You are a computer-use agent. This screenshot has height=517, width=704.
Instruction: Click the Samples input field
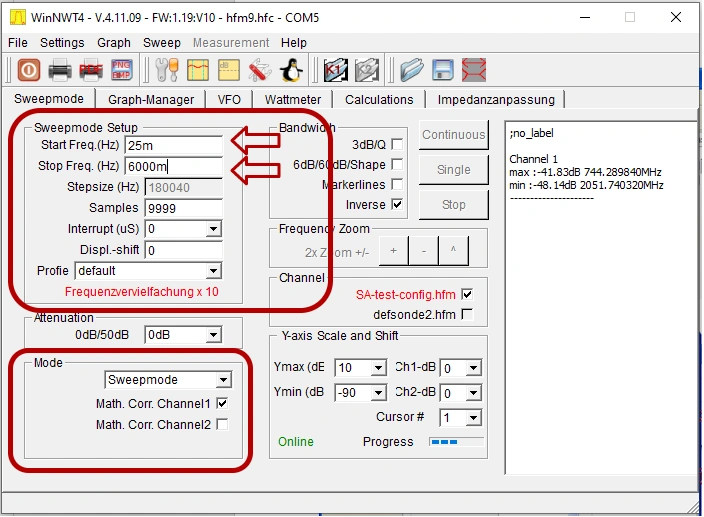click(184, 208)
